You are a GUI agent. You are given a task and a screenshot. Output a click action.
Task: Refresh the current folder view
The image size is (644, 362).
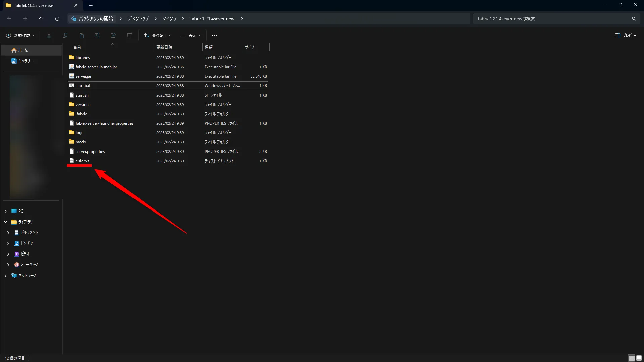[57, 19]
